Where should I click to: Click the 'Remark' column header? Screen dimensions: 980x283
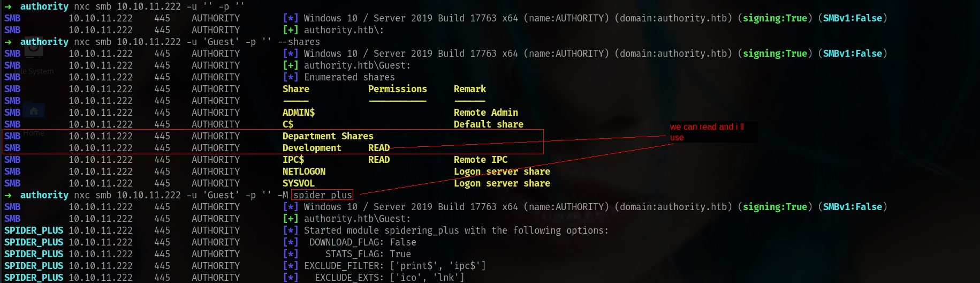coord(470,89)
